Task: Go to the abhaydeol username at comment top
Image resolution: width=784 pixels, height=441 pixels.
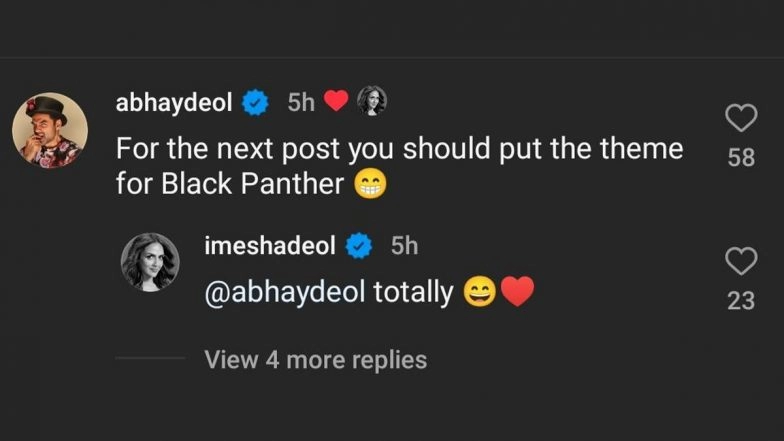Action: click(x=174, y=101)
